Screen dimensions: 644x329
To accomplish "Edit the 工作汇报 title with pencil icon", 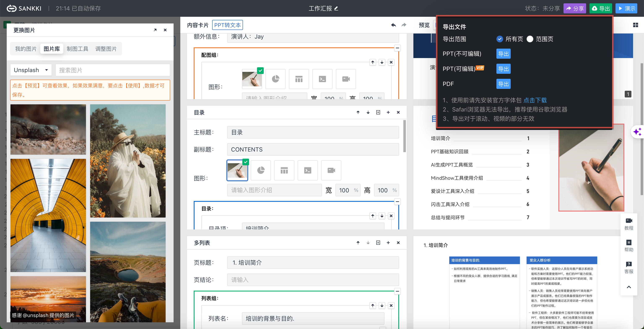I will pyautogui.click(x=336, y=8).
